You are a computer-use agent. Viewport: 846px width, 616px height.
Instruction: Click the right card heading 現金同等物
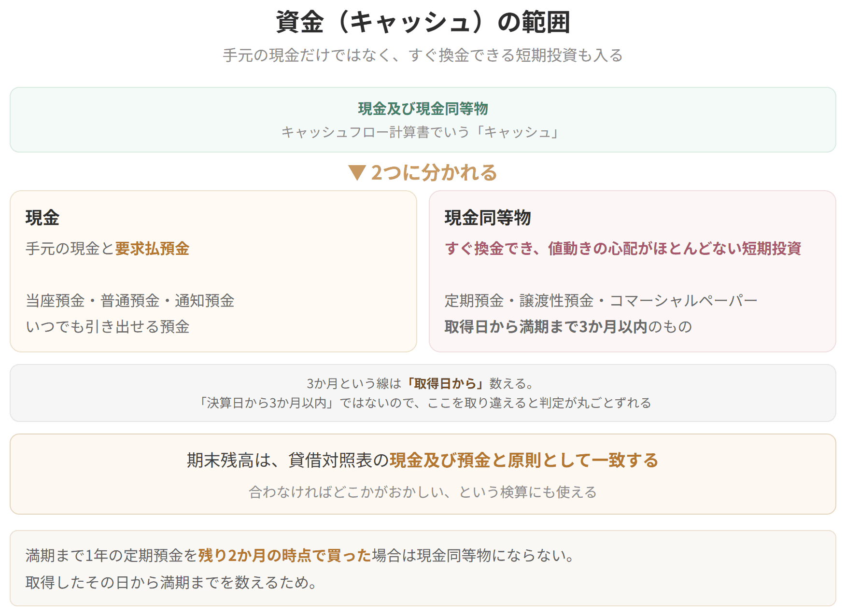click(x=488, y=218)
